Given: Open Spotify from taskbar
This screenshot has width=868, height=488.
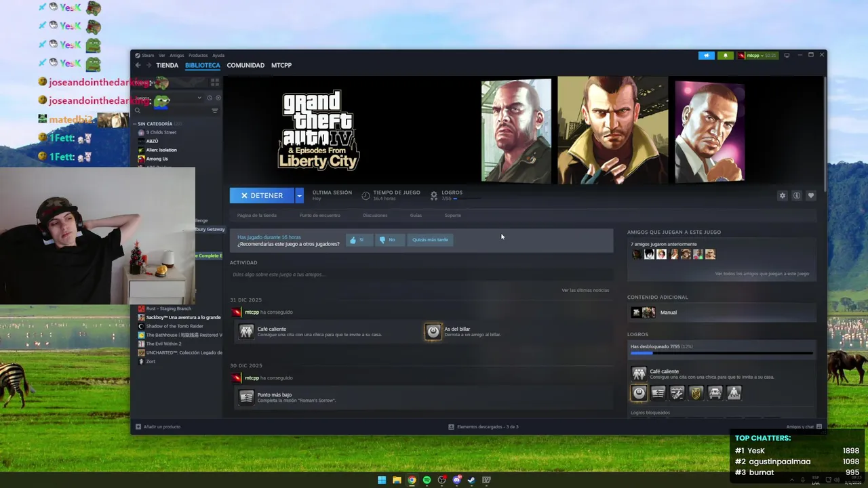Looking at the screenshot, I should click(427, 480).
